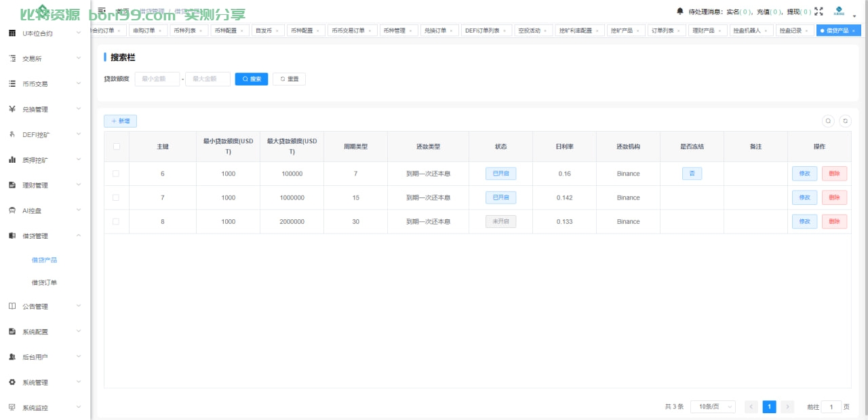
Task: Click the 后台用户 people icon
Action: (x=12, y=356)
